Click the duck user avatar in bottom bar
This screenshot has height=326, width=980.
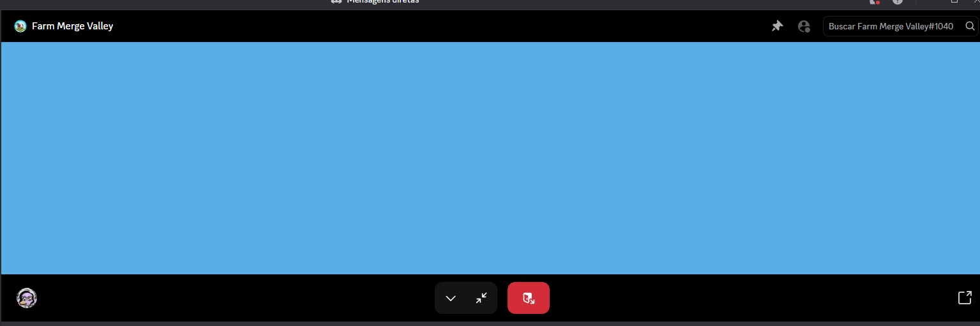(27, 298)
